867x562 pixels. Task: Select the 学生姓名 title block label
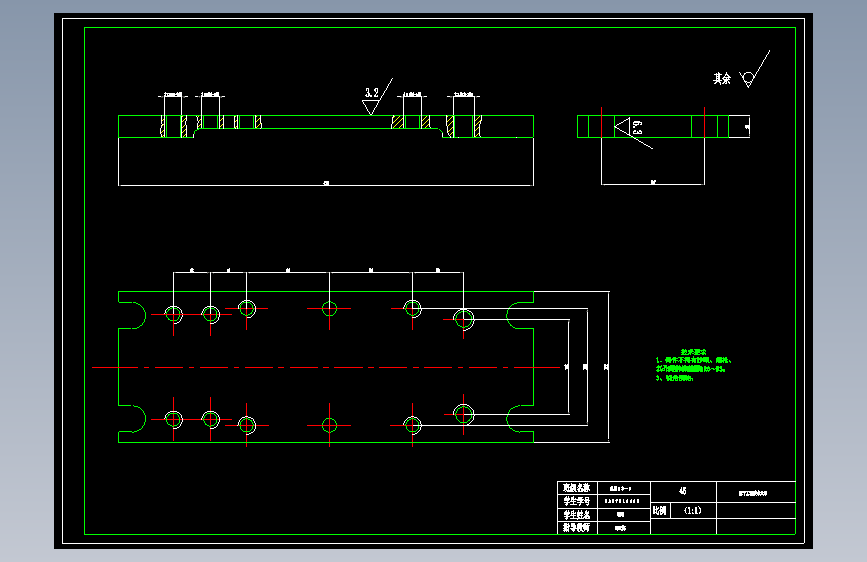pos(576,514)
